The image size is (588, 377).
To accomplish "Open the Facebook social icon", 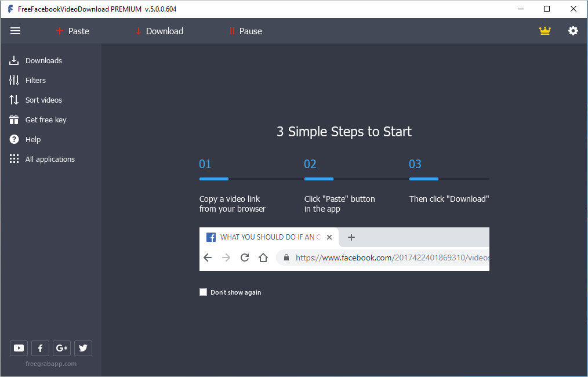I will point(40,348).
